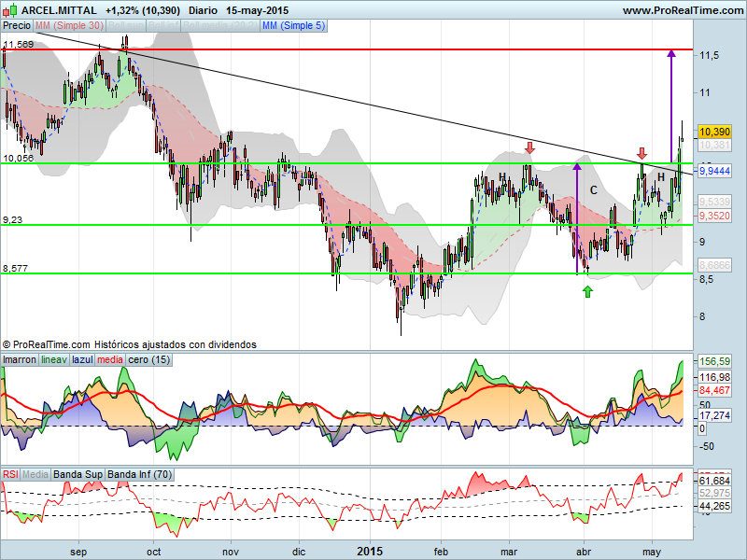Click the oct month label on time axis

tap(153, 552)
